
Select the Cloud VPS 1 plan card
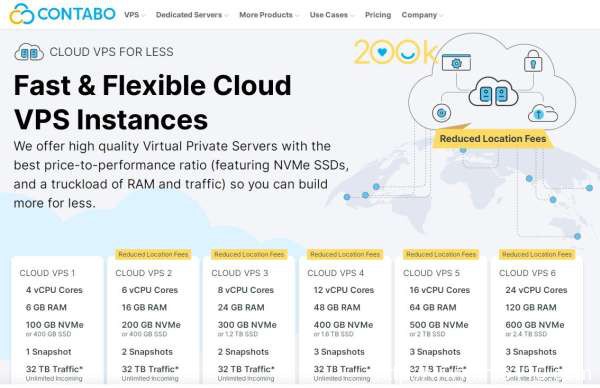57,321
